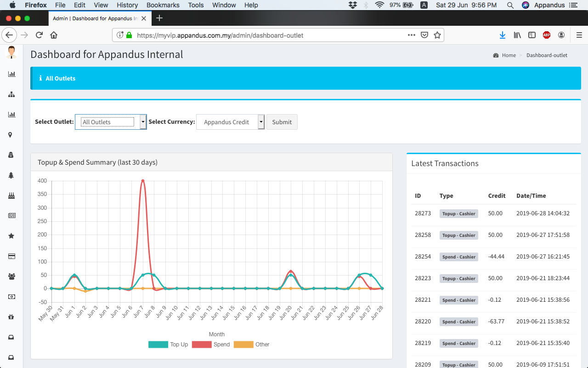Open the Wi-Fi menu bar icon

379,5
